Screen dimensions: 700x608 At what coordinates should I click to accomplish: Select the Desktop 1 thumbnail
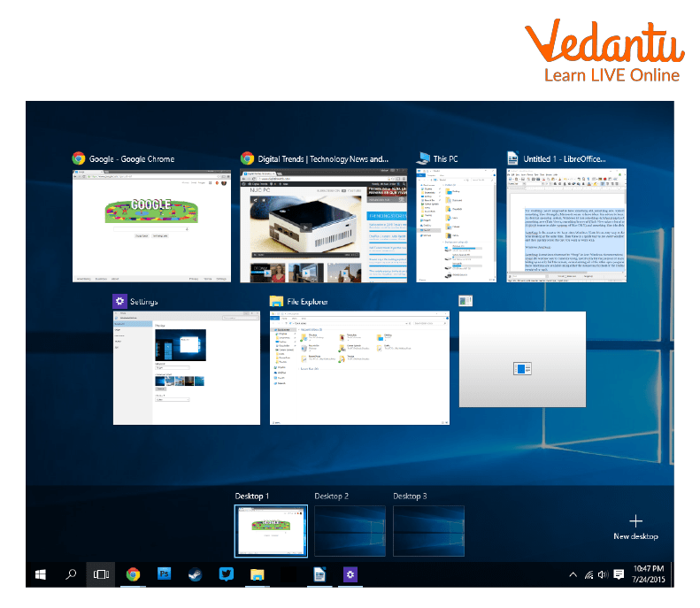click(271, 530)
